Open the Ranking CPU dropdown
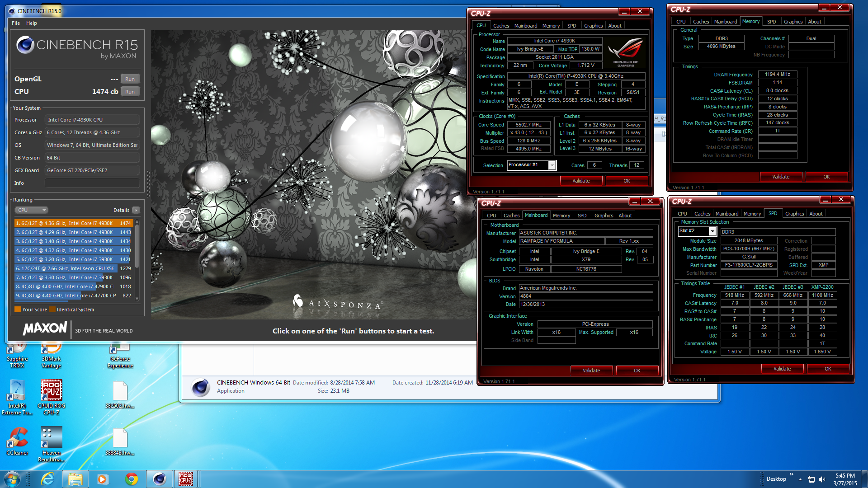Image resolution: width=868 pixels, height=488 pixels. (31, 210)
